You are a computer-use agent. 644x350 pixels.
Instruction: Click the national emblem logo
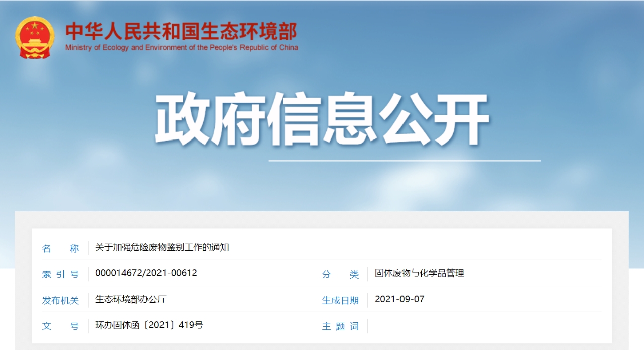tap(35, 38)
